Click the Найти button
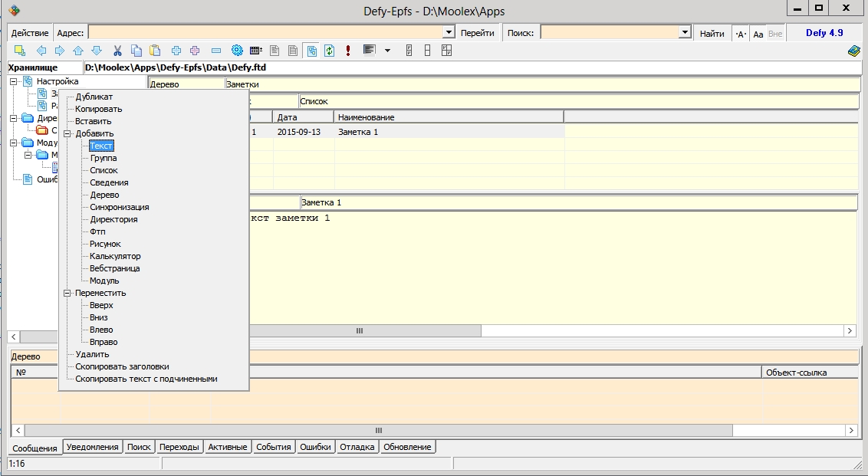 point(712,33)
